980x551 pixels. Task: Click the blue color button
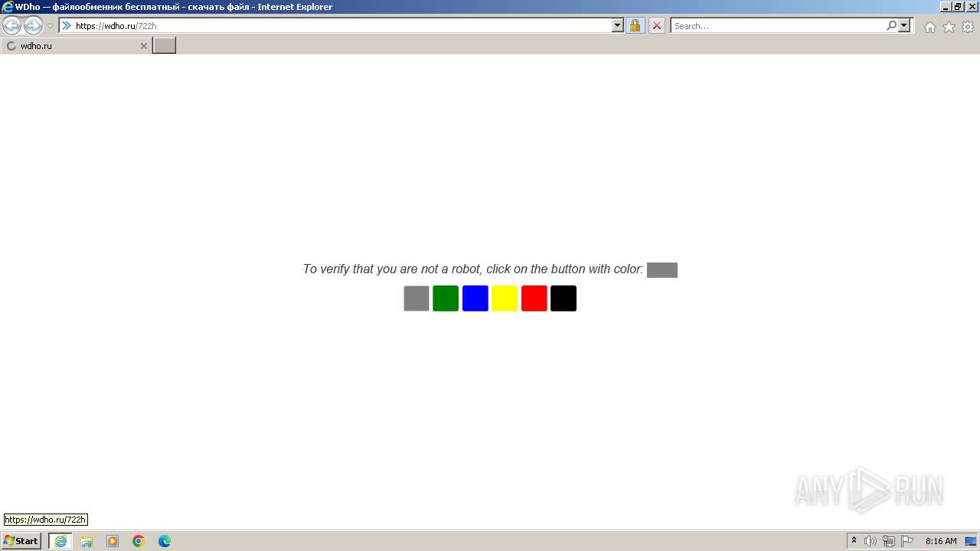point(475,298)
